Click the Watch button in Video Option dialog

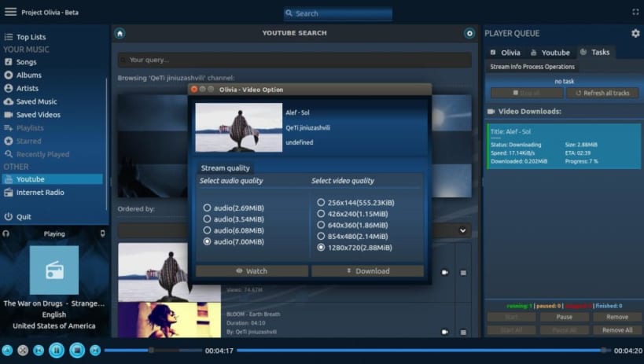[x=252, y=271]
